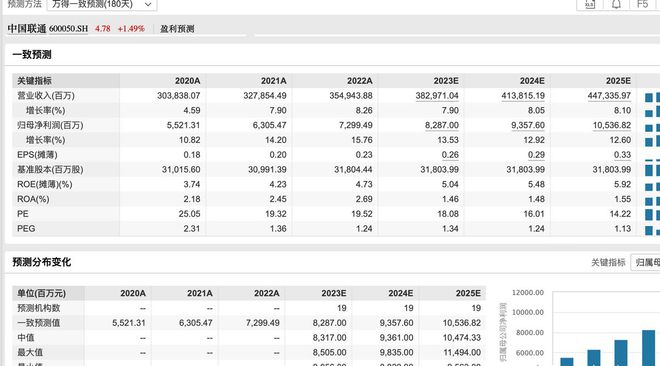Image resolution: width=660 pixels, height=366 pixels.
Task: Click the bell alert icon
Action: coord(616,4)
